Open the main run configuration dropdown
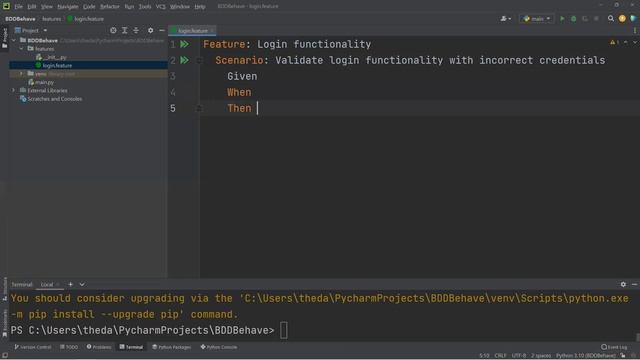The width and height of the screenshot is (640, 360). [536, 19]
